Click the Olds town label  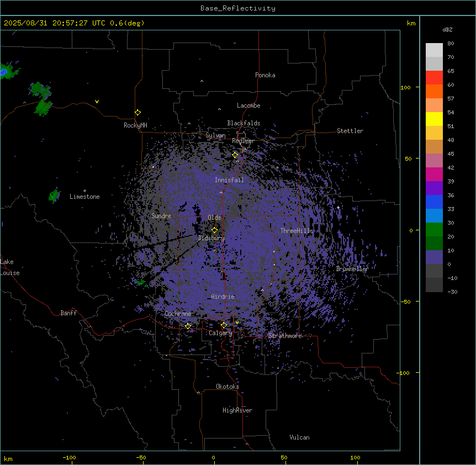[x=214, y=218]
